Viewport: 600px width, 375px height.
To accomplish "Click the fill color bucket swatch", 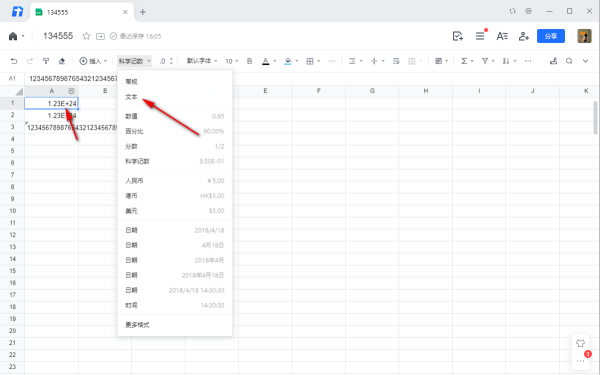I will (x=288, y=61).
